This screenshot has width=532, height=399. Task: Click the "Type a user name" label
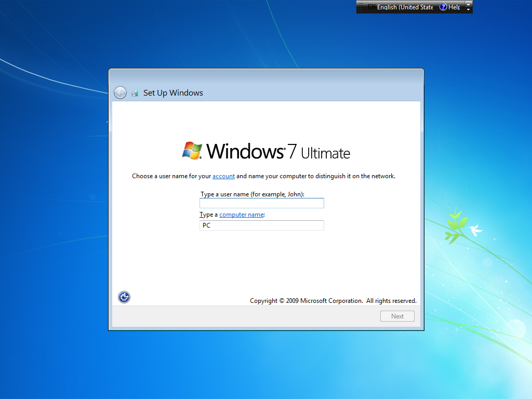pyautogui.click(x=252, y=194)
